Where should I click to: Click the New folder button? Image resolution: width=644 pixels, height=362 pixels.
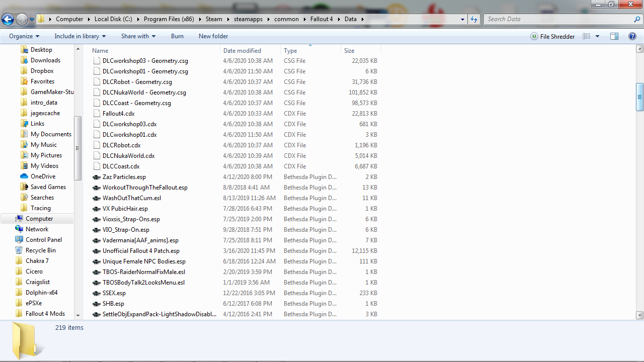[x=213, y=36]
